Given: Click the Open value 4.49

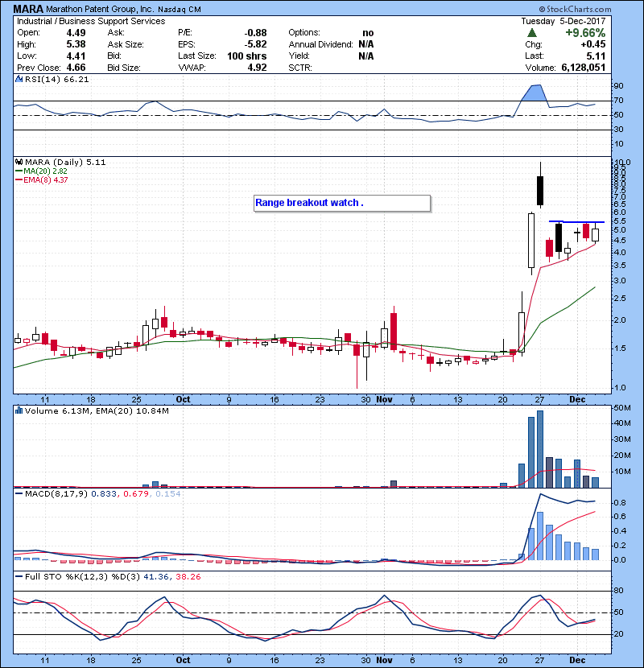Looking at the screenshot, I should click(76, 33).
